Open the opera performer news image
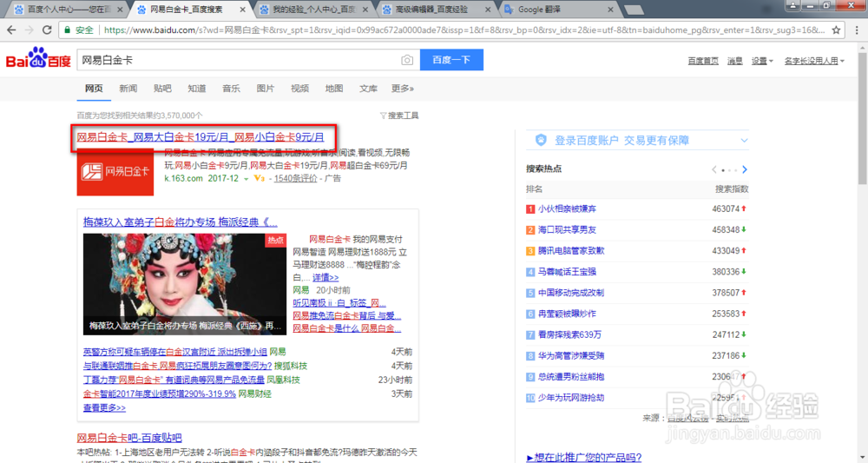Image resolution: width=868 pixels, height=463 pixels. click(185, 284)
